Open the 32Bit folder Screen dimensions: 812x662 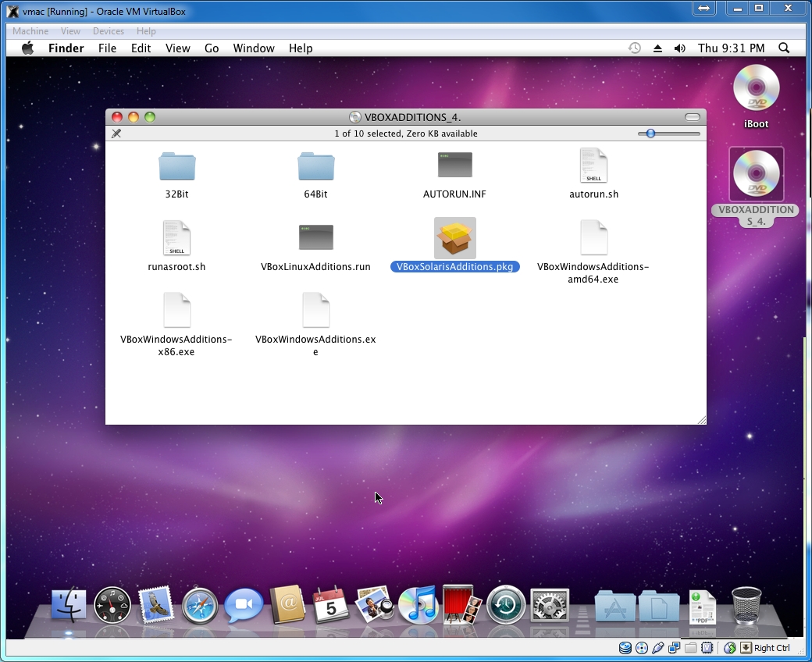(176, 166)
